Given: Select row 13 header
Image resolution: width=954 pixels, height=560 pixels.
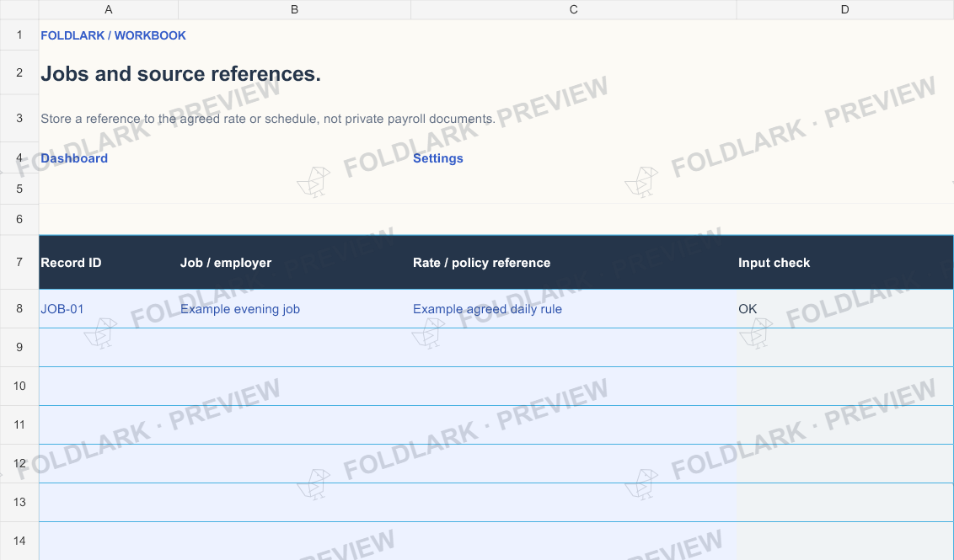Looking at the screenshot, I should (x=19, y=502).
